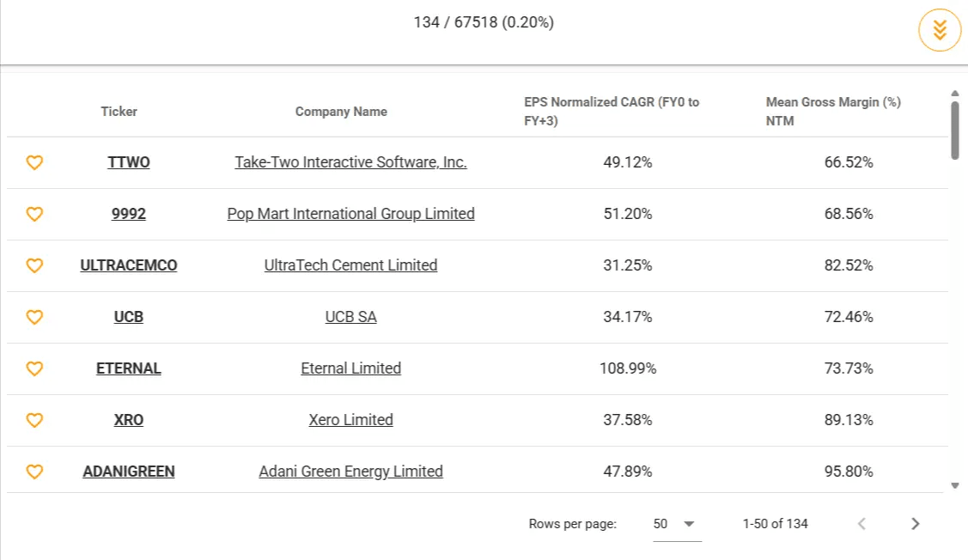Image resolution: width=968 pixels, height=560 pixels.
Task: Click the 9992 ticker link
Action: (x=128, y=214)
